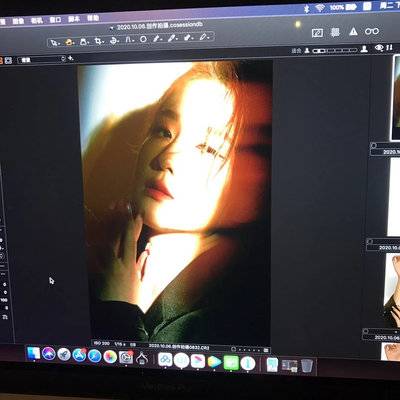Viewport: 400px width, 400px height.
Task: Toggle the proofing glasses icon
Action: click(x=372, y=31)
